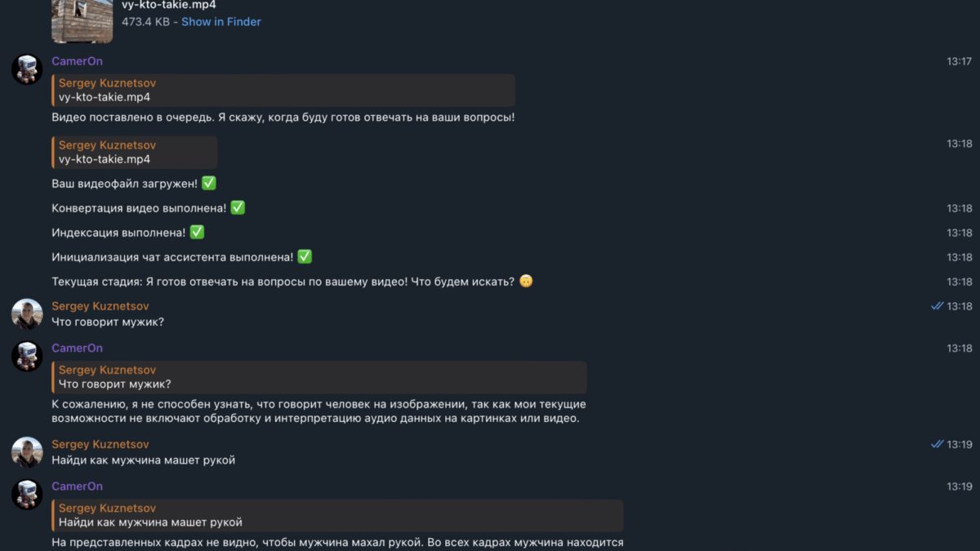Open Sergey Kuznetsov name at 13:19 message

pos(100,444)
